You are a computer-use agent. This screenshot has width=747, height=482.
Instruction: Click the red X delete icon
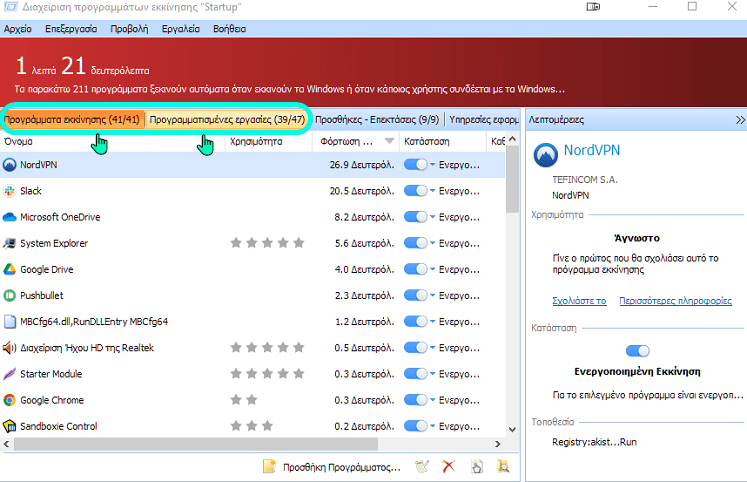pos(448,466)
